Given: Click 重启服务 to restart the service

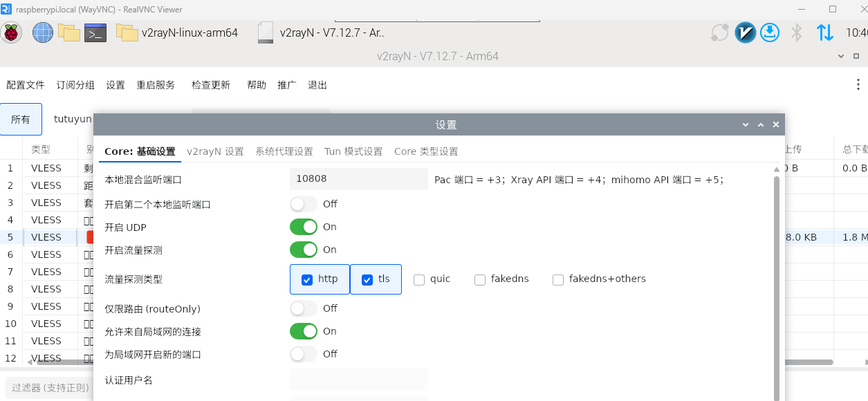Looking at the screenshot, I should point(156,84).
